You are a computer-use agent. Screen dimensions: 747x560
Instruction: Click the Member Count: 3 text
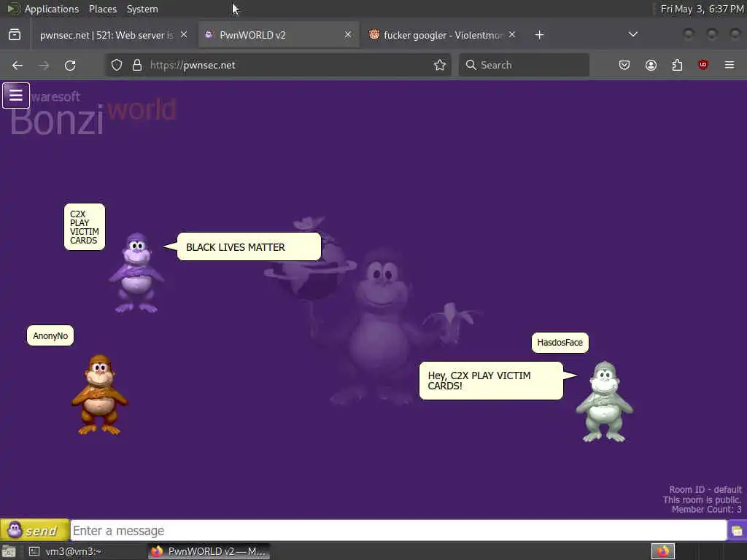point(706,510)
